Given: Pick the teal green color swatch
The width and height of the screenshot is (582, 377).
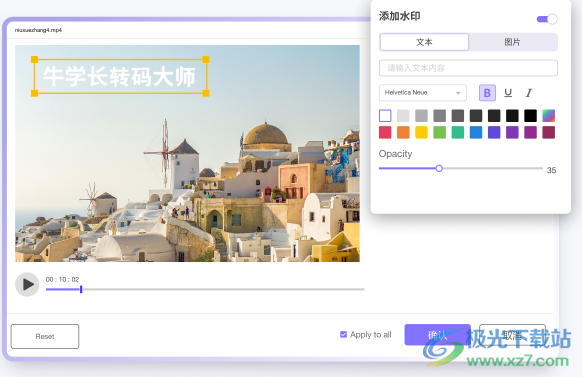Looking at the screenshot, I should [458, 132].
